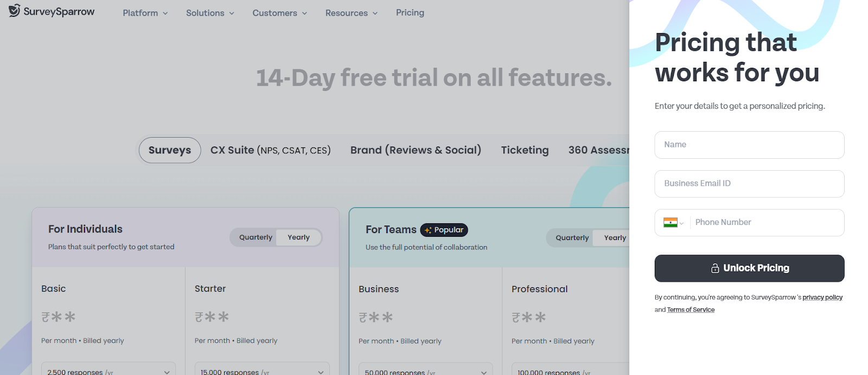The width and height of the screenshot is (868, 375).
Task: Open the Customers dropdown
Action: coord(279,13)
